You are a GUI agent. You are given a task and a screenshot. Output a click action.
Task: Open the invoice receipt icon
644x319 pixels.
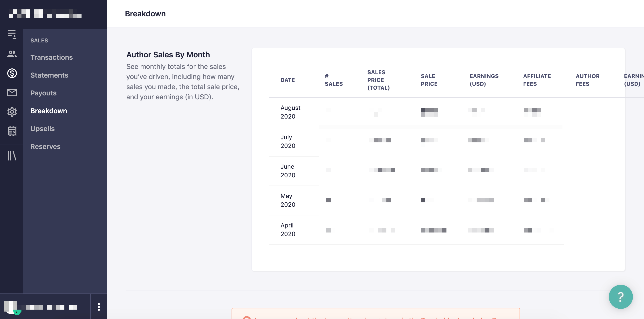tap(12, 131)
